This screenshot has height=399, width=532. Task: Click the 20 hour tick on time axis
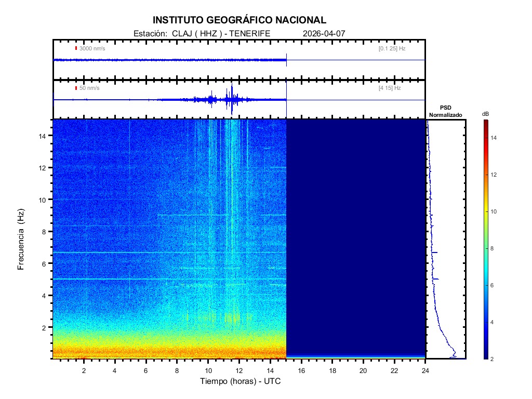(x=363, y=370)
